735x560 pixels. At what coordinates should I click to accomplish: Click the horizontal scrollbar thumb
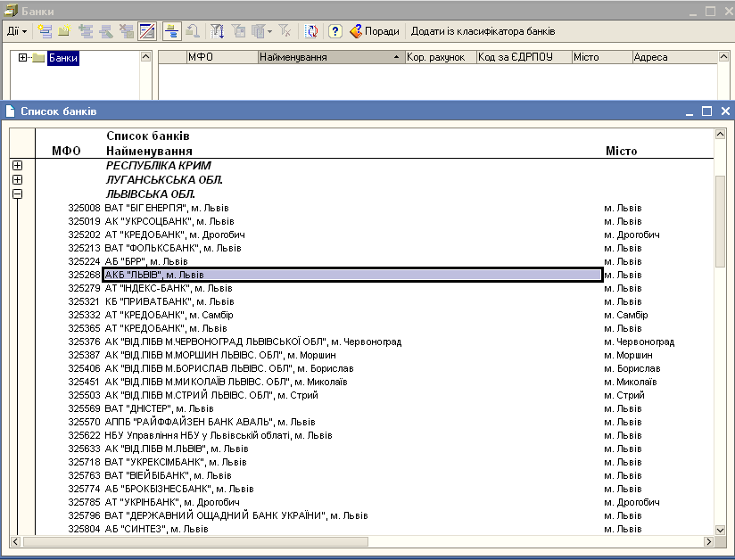point(195,542)
